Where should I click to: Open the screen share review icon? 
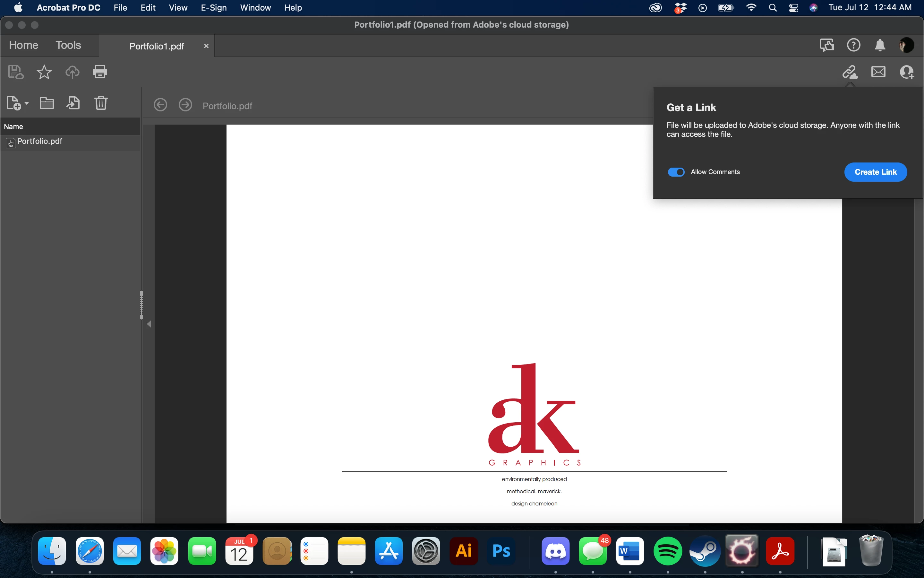[827, 45]
